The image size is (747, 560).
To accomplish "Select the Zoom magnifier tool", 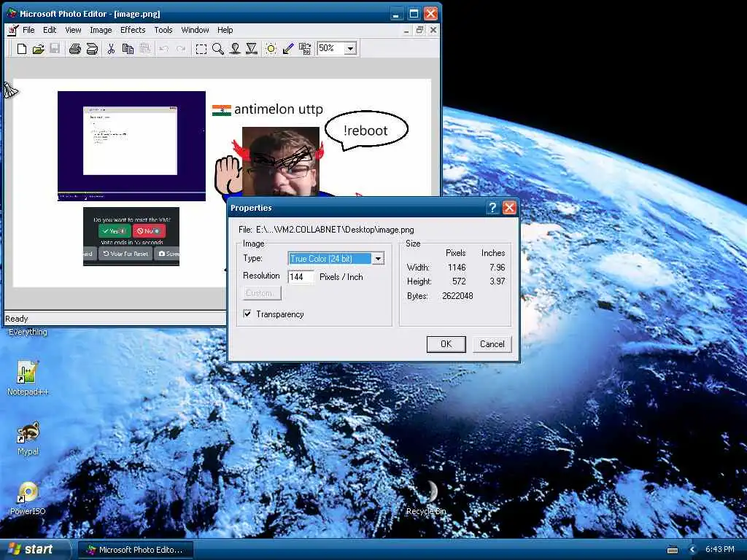I will point(218,49).
